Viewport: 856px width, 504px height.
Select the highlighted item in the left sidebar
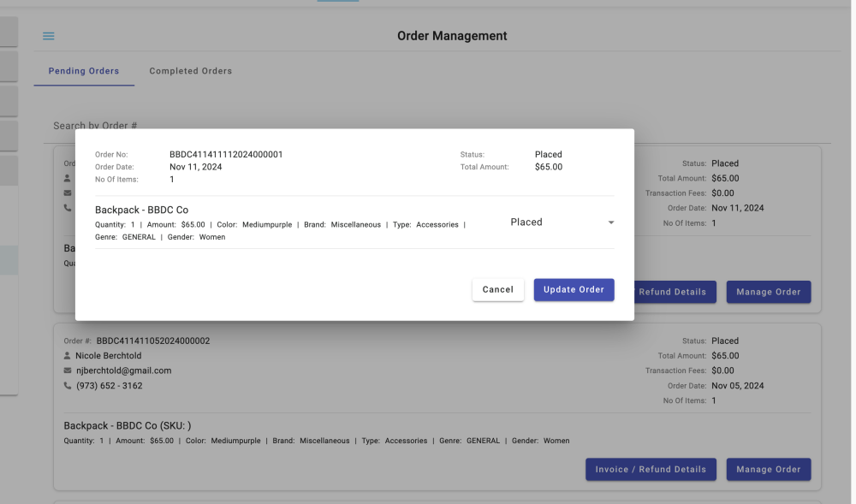9,260
